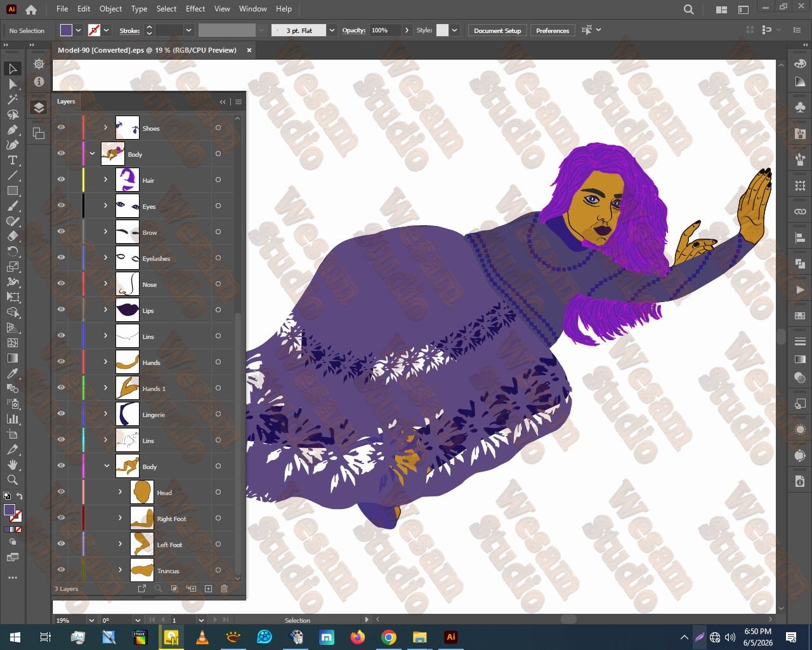Click the Stroke label link

coord(129,30)
